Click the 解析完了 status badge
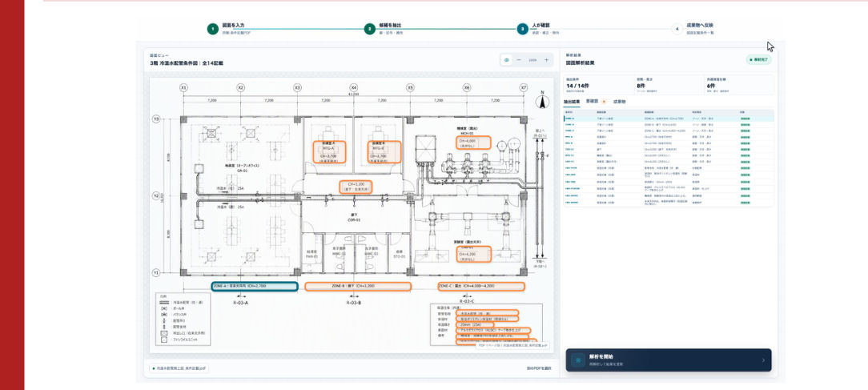This screenshot has width=868, height=390. click(758, 59)
